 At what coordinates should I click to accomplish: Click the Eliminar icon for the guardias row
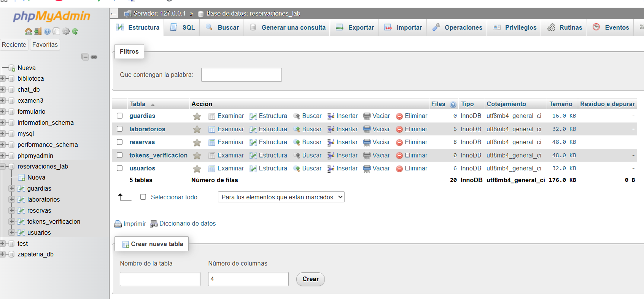coord(399,116)
